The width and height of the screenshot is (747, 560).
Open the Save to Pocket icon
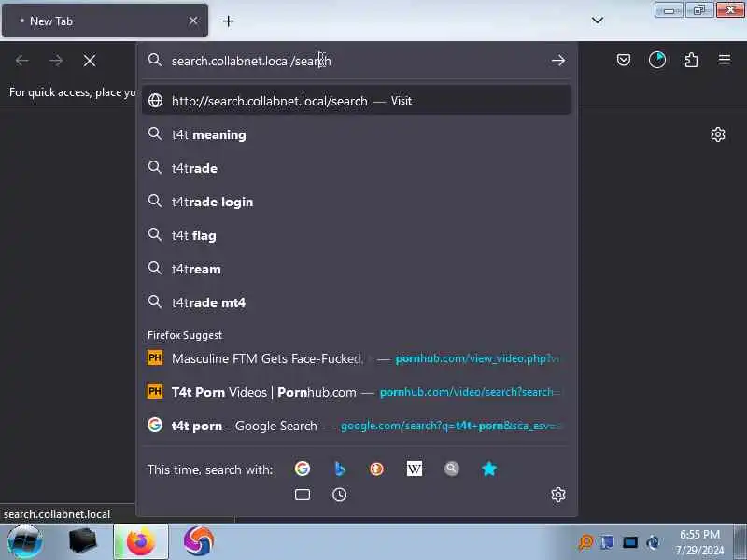pyautogui.click(x=624, y=60)
